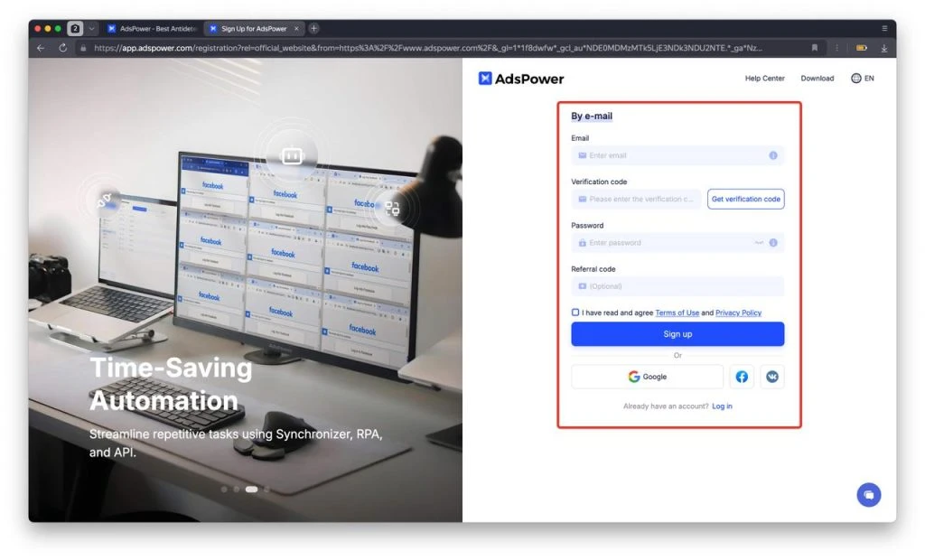This screenshot has width=925, height=560.
Task: Click the lock icon in address bar
Action: point(83,48)
